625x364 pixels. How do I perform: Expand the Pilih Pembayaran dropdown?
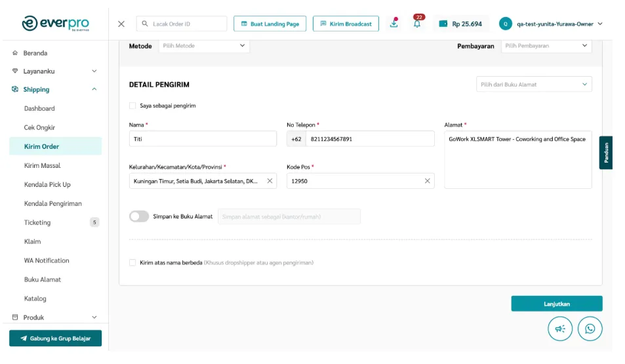pyautogui.click(x=546, y=46)
